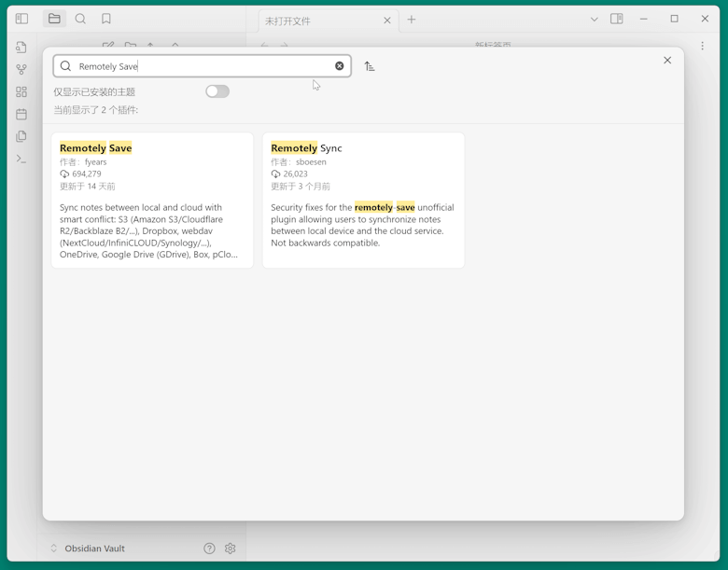Expand the tab list chevron dropdown
The width and height of the screenshot is (728, 570).
[x=594, y=19]
